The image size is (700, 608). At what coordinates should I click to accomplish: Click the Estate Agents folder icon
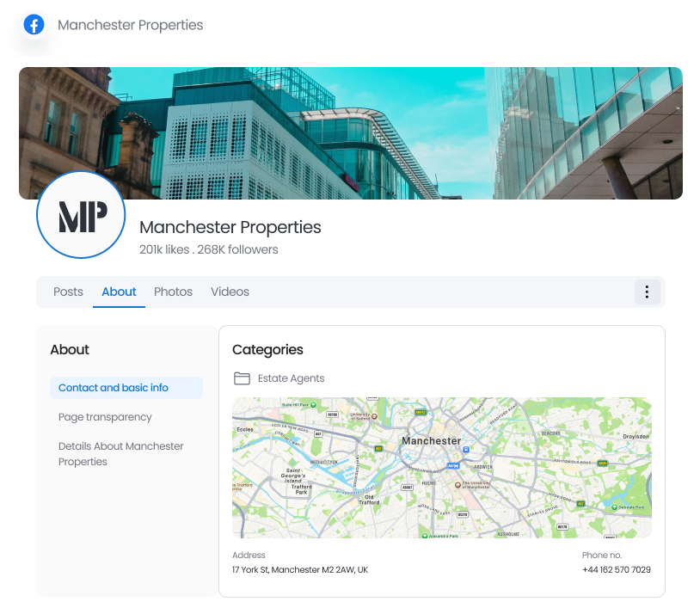point(242,378)
